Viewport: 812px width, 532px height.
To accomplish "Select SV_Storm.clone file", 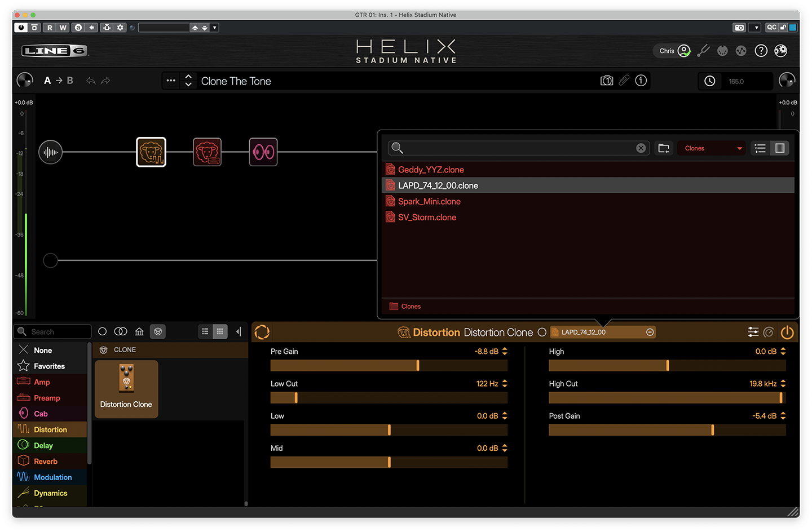I will (x=588, y=217).
